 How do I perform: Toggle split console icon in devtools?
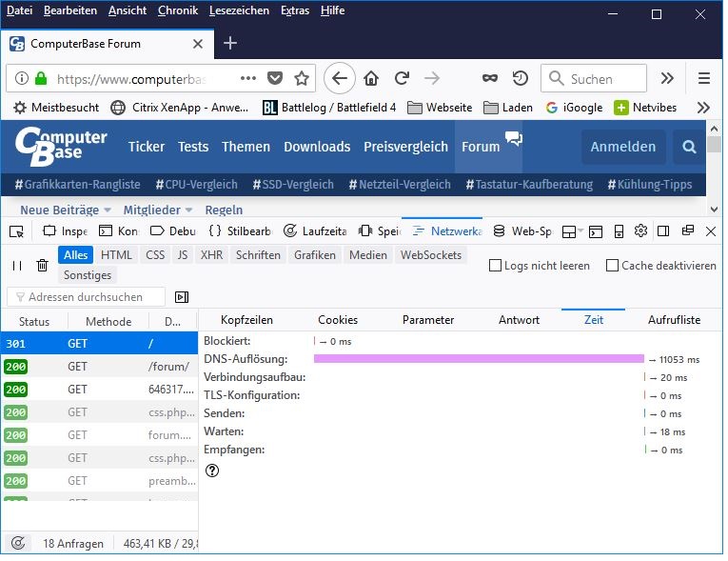point(595,231)
